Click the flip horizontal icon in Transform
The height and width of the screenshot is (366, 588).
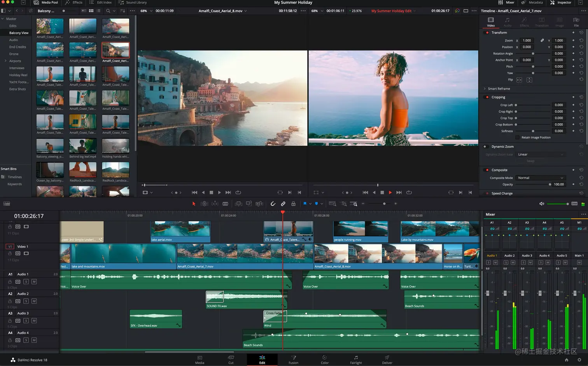(519, 80)
